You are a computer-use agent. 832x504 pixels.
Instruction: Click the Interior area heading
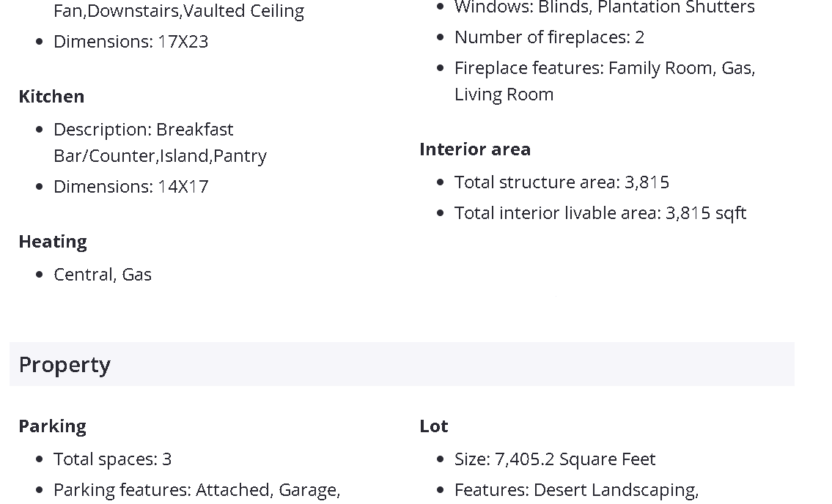[475, 149]
